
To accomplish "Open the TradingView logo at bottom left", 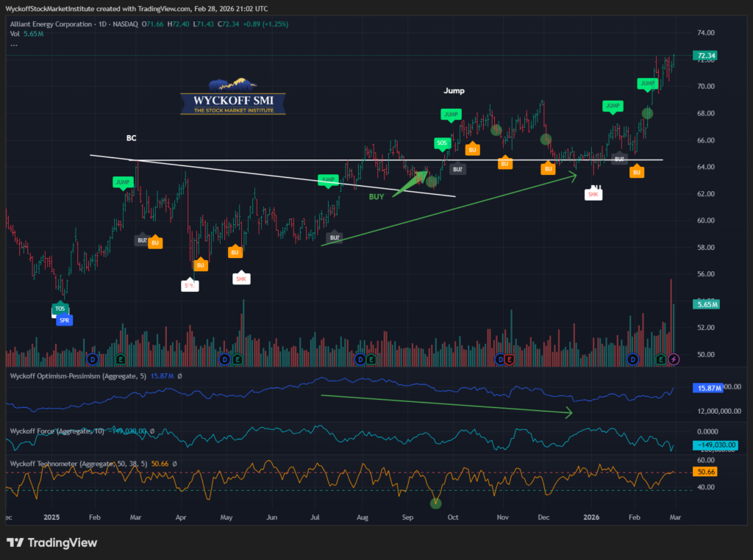I will [x=51, y=543].
